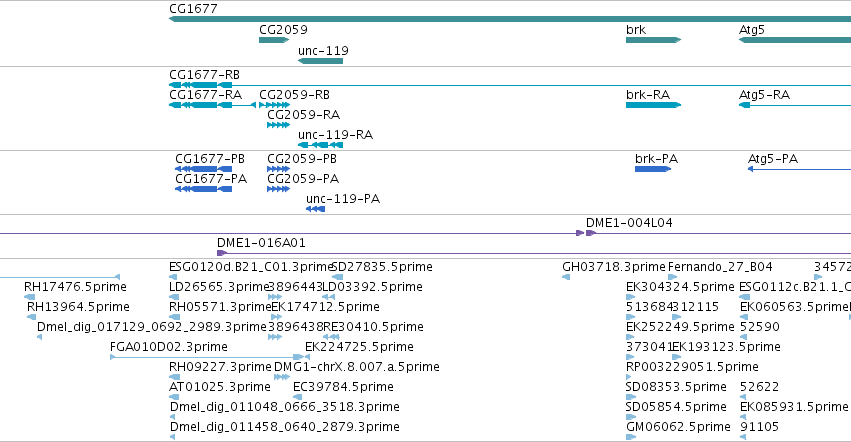Click the EK304324.5prime label
851x442 pixels.
(680, 287)
